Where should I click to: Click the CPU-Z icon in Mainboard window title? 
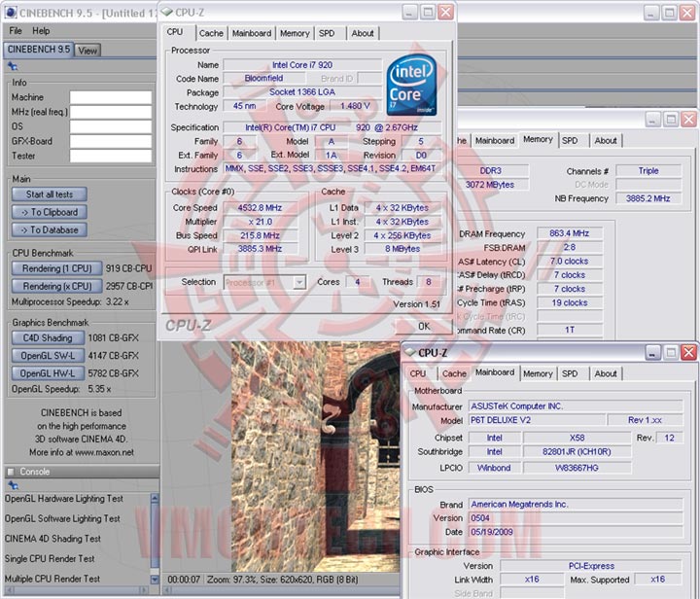409,352
